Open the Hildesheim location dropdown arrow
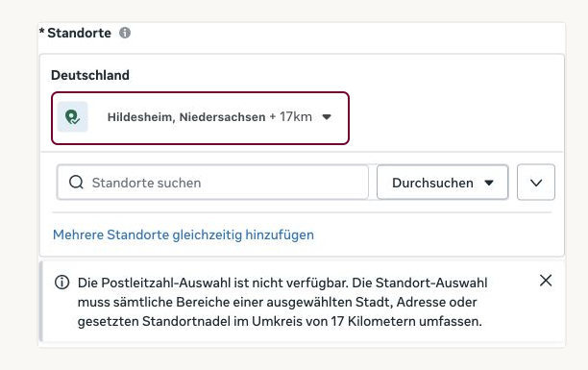 pyautogui.click(x=327, y=117)
